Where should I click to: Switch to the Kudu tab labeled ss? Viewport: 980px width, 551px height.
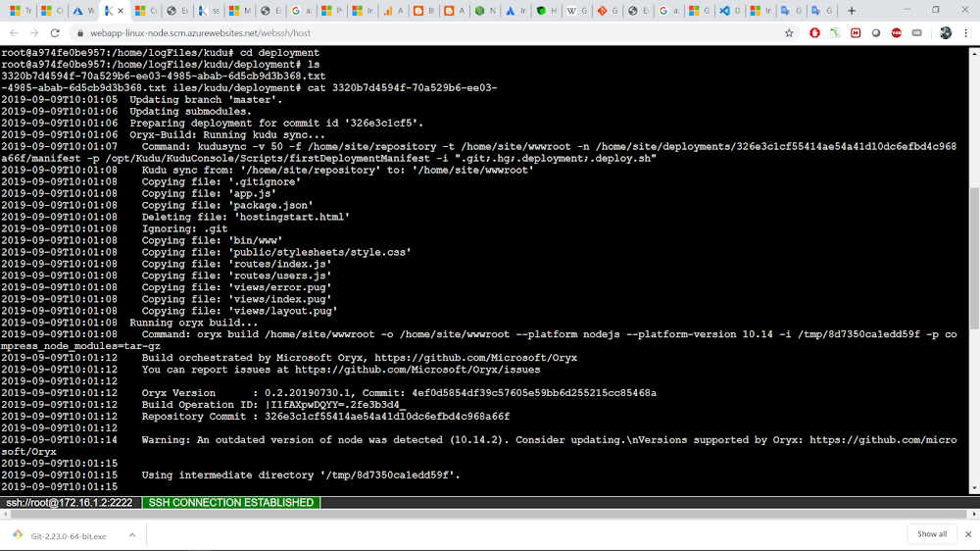pyautogui.click(x=208, y=11)
